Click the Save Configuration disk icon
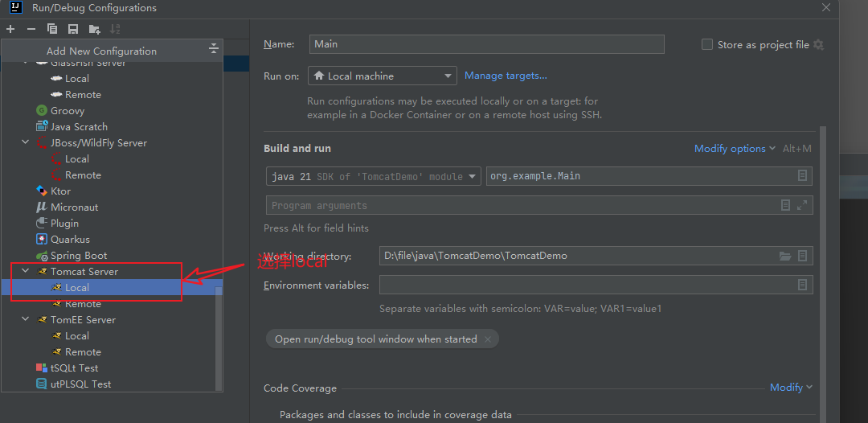Image resolution: width=868 pixels, height=423 pixels. [x=73, y=29]
